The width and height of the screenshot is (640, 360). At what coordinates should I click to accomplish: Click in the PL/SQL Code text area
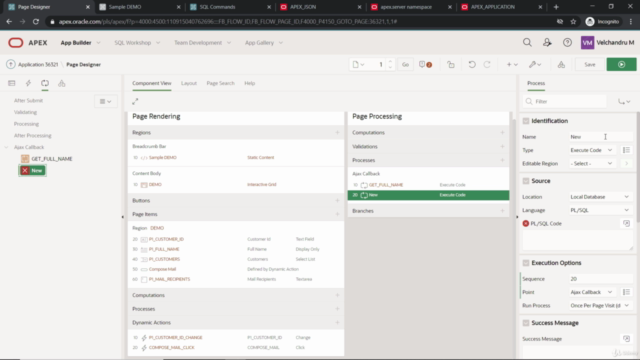click(x=577, y=240)
